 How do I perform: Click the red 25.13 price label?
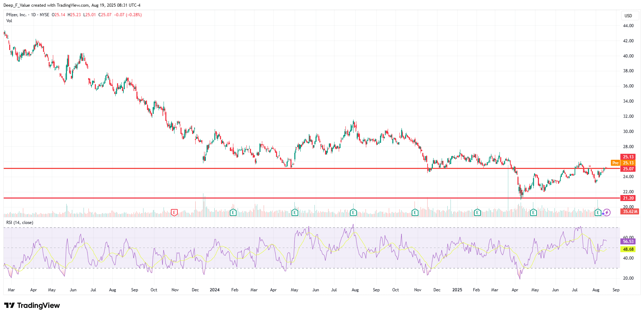628,157
